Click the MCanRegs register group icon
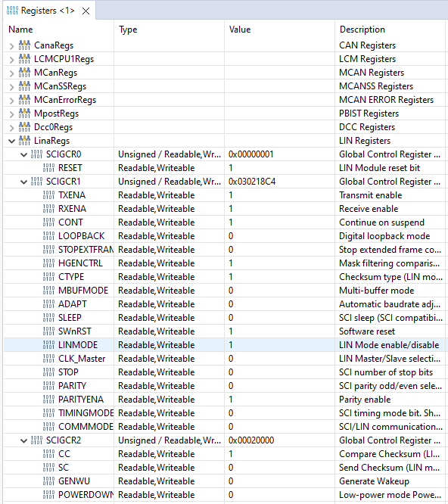 point(24,73)
